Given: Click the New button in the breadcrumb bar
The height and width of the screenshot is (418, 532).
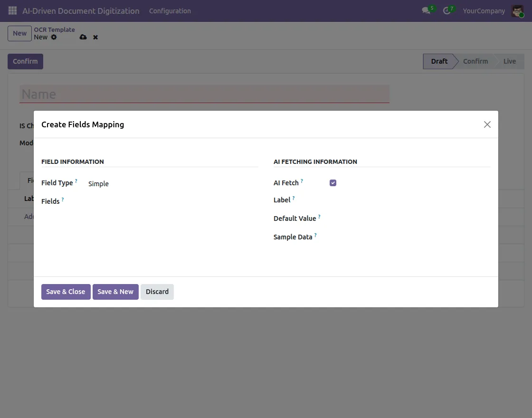Looking at the screenshot, I should pyautogui.click(x=19, y=34).
